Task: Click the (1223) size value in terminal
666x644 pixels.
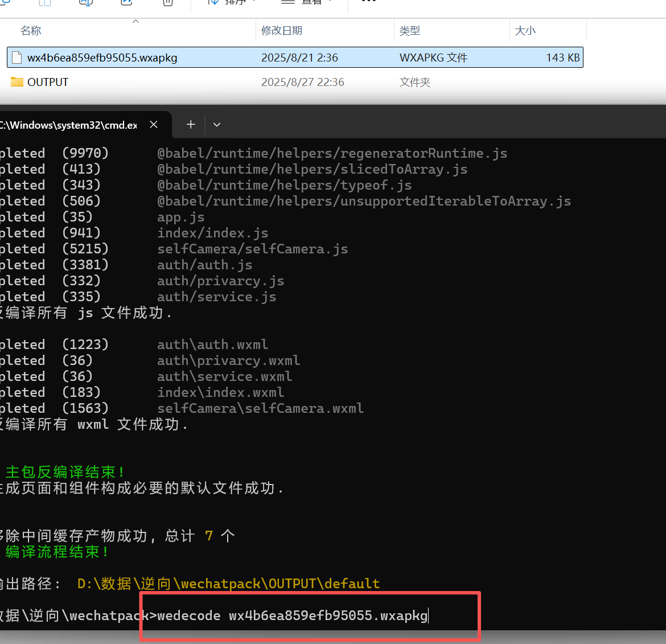Action: (x=85, y=344)
